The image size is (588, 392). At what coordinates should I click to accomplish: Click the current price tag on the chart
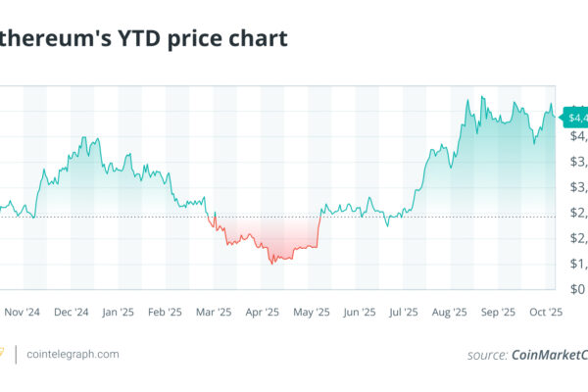(x=574, y=119)
